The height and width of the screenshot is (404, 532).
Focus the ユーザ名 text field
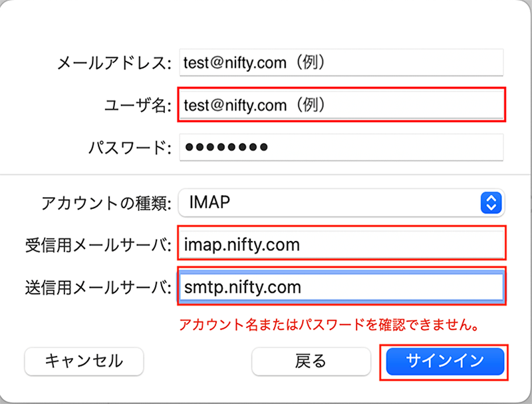point(340,105)
